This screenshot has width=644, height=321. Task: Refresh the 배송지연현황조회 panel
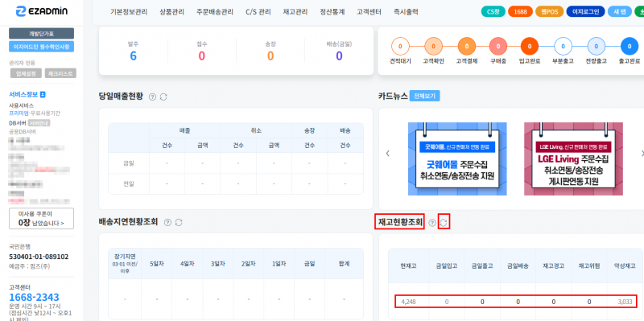(x=179, y=222)
